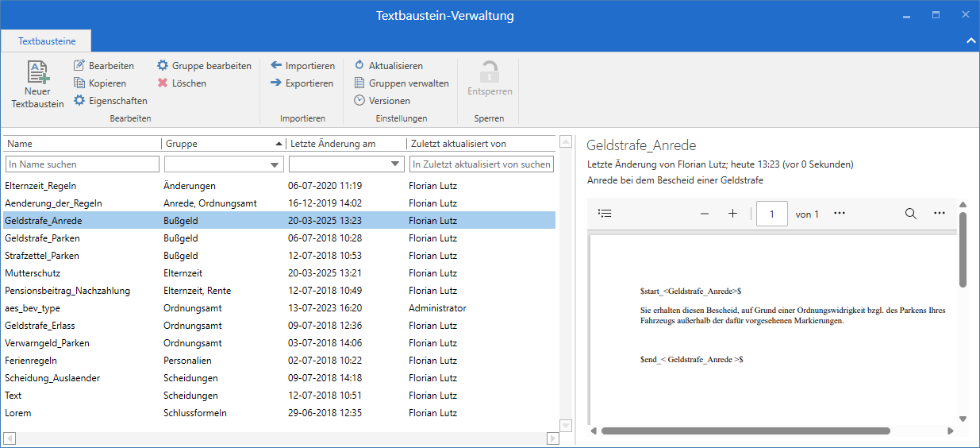Click the horizontal scrollbar in the preview

point(745,431)
